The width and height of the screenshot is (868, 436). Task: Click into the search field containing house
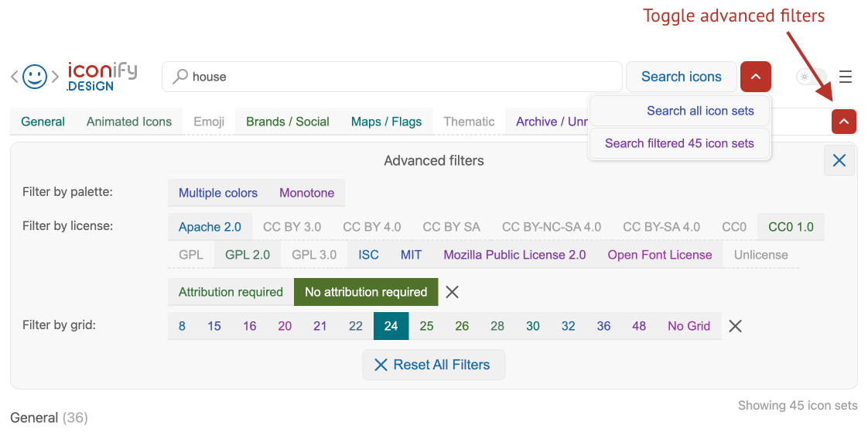pos(402,77)
